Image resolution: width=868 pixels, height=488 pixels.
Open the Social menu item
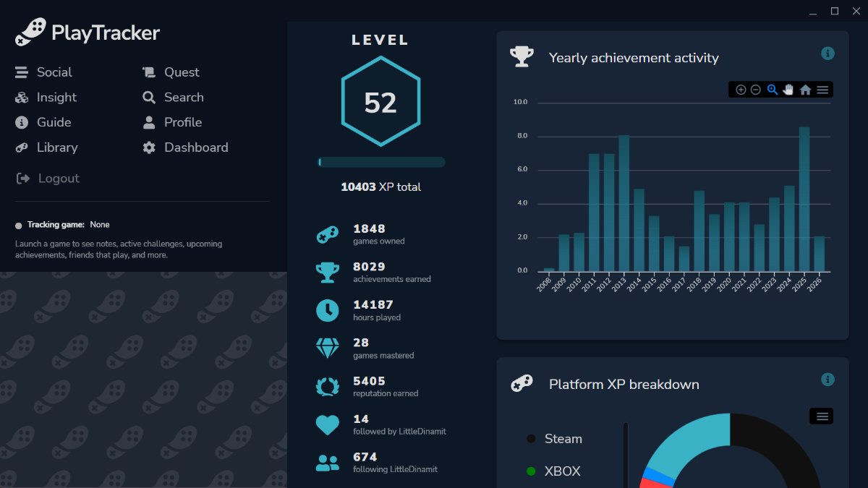click(x=54, y=72)
